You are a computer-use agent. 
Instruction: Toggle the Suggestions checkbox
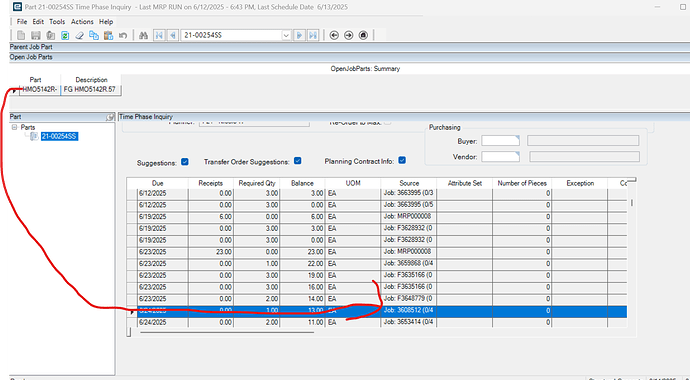pyautogui.click(x=185, y=162)
